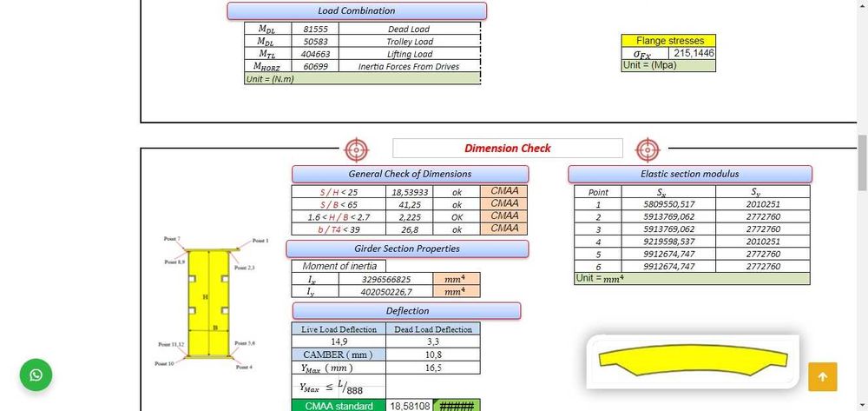Select point 5 Sx value 9912674,747
The image size is (868, 411).
[x=668, y=255]
